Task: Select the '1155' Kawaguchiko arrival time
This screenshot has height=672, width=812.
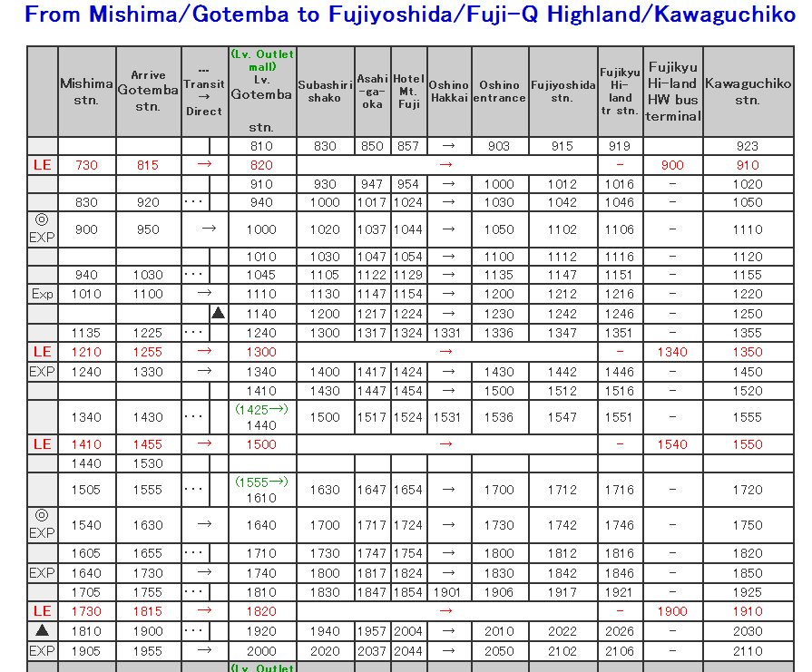Action: (748, 275)
